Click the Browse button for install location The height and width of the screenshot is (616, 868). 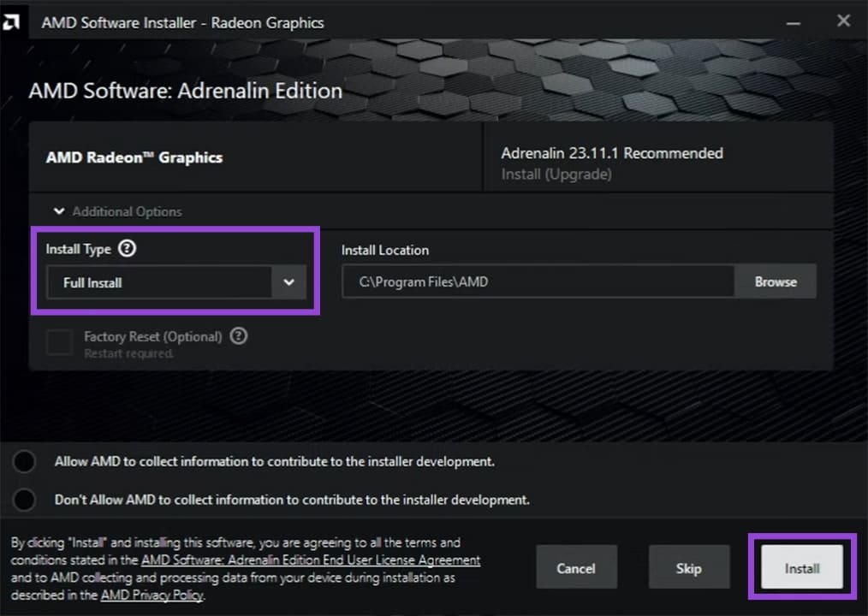click(775, 281)
